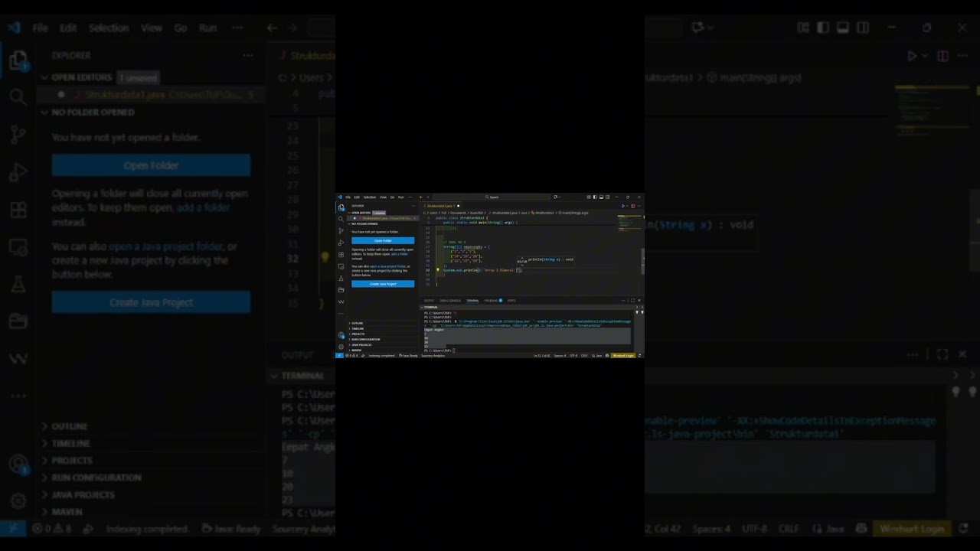Open the Selection menu
Image resolution: width=980 pixels, height=551 pixels.
click(370, 197)
